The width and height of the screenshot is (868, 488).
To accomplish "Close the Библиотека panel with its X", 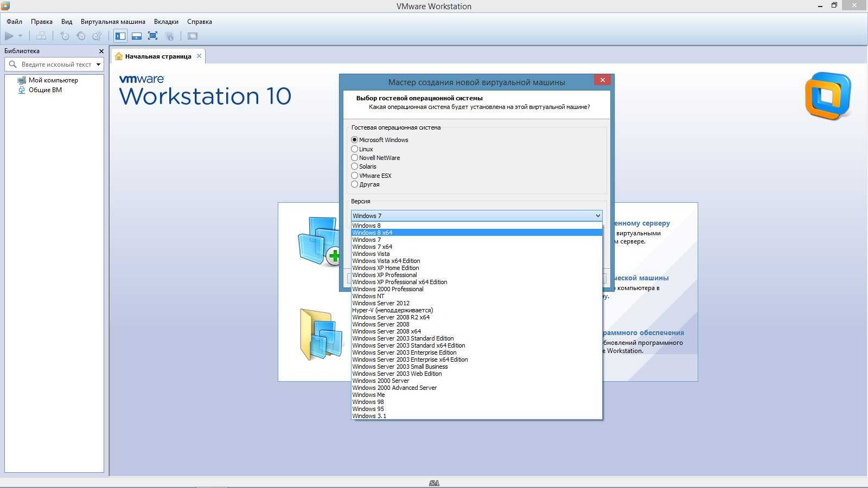I will (x=101, y=51).
